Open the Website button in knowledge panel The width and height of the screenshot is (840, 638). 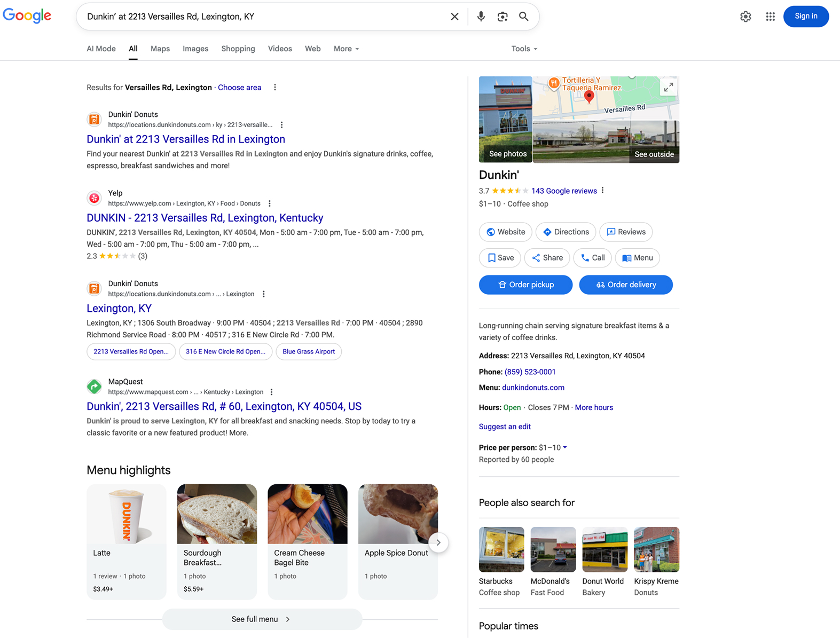click(x=505, y=232)
